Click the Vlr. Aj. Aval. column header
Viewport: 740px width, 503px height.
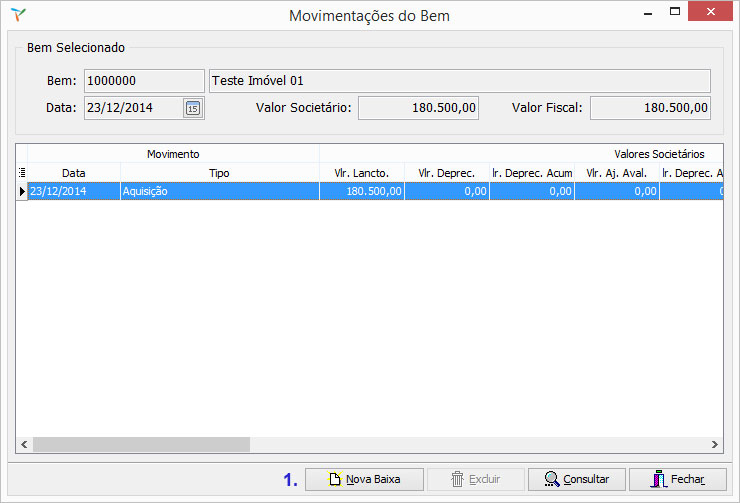[616, 173]
